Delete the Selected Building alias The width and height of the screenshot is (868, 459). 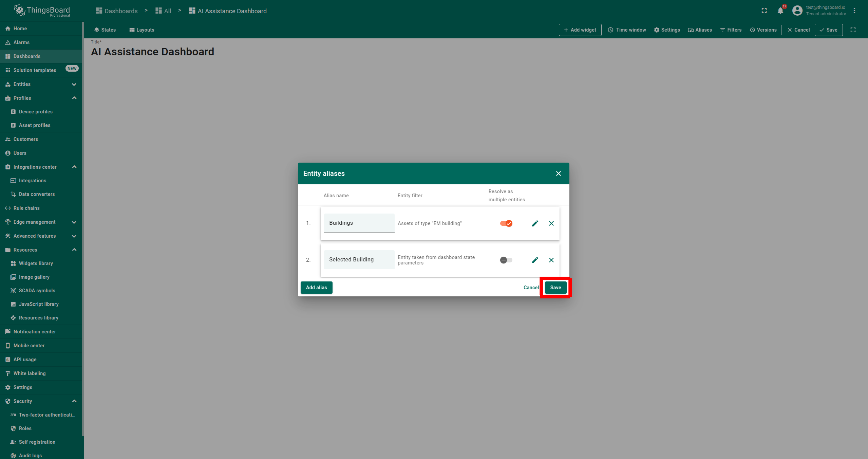tap(551, 260)
